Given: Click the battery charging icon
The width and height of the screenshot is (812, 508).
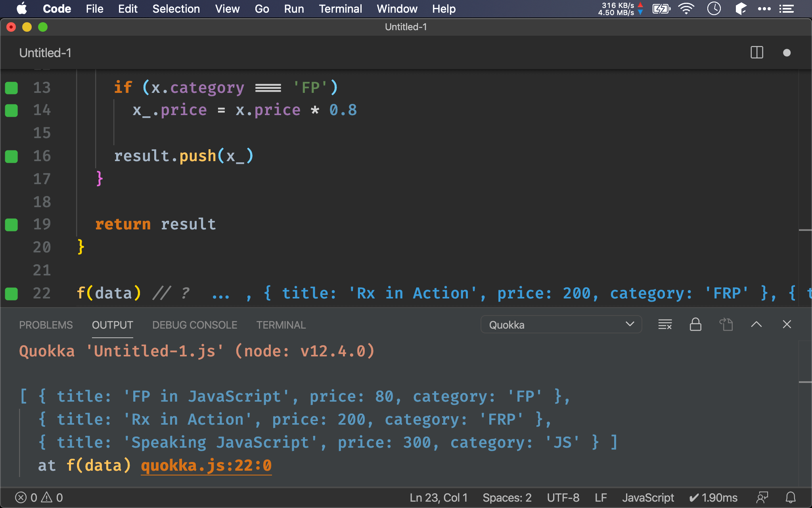Looking at the screenshot, I should tap(661, 9).
